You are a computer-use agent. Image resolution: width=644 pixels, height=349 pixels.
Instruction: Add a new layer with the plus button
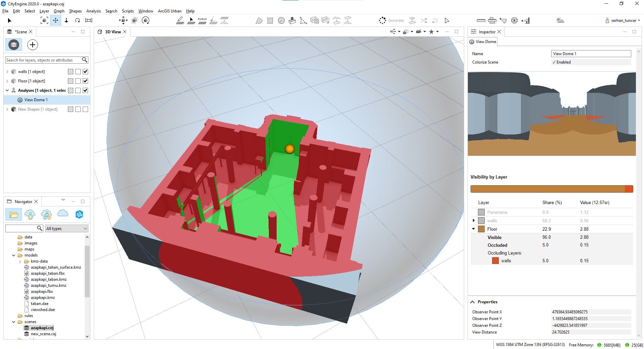pyautogui.click(x=33, y=45)
